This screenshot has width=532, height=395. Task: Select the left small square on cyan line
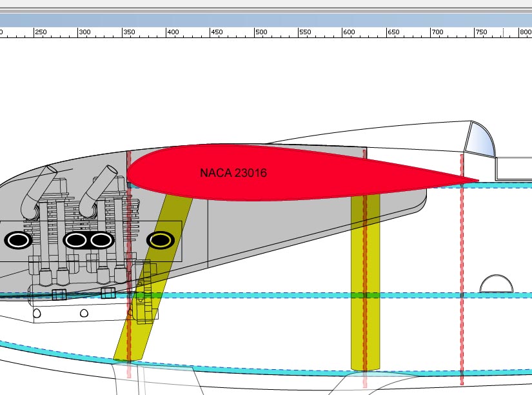59,294
